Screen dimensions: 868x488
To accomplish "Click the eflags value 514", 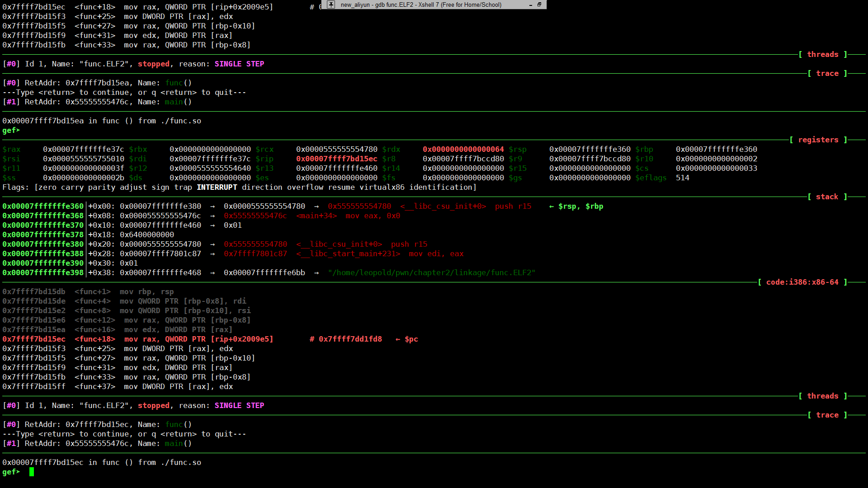I will [x=683, y=178].
